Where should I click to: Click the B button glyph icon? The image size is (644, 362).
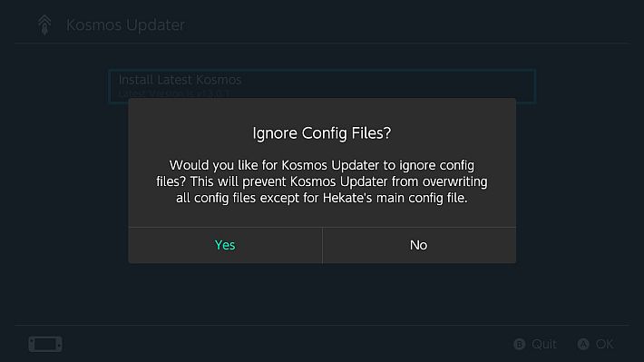coord(519,344)
